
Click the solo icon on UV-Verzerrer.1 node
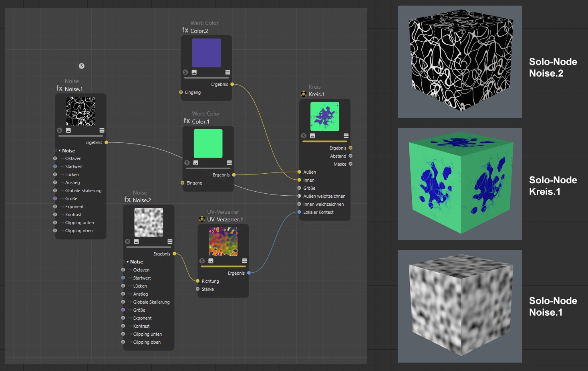(x=202, y=261)
